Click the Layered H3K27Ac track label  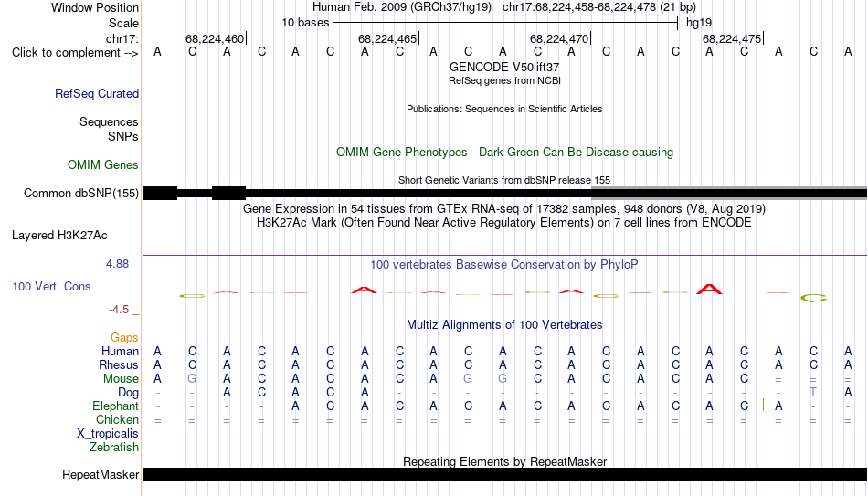[x=59, y=236]
